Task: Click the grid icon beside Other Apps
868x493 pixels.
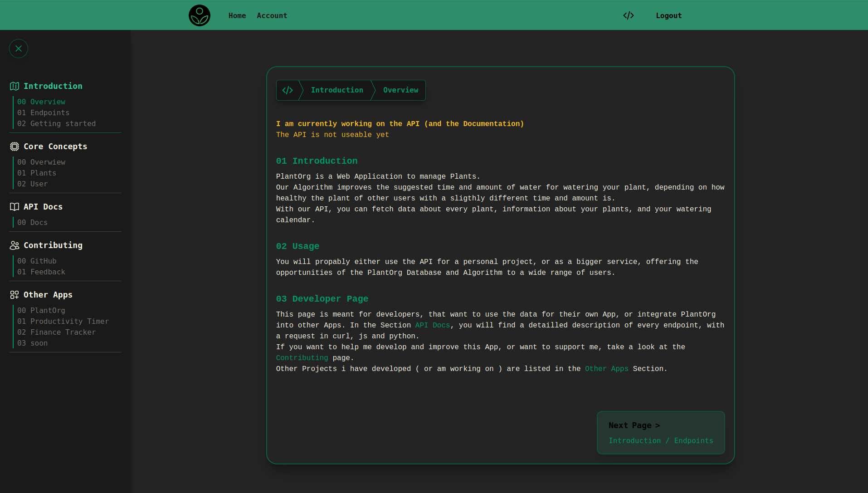Action: point(15,295)
